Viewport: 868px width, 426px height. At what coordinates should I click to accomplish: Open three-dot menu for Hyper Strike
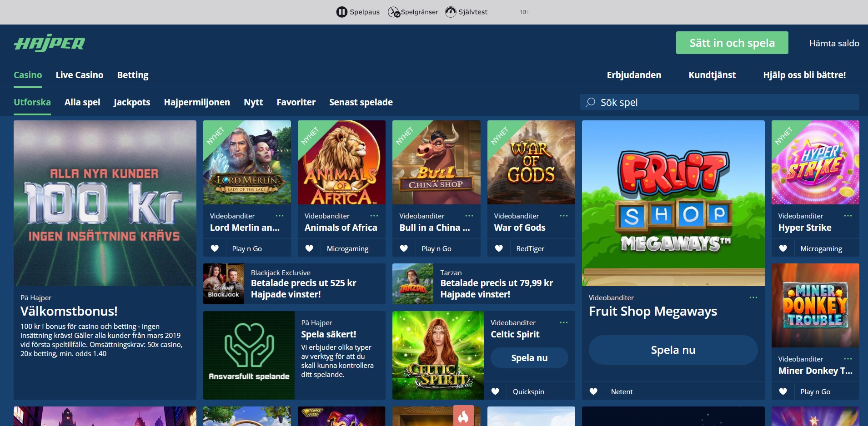(x=848, y=216)
